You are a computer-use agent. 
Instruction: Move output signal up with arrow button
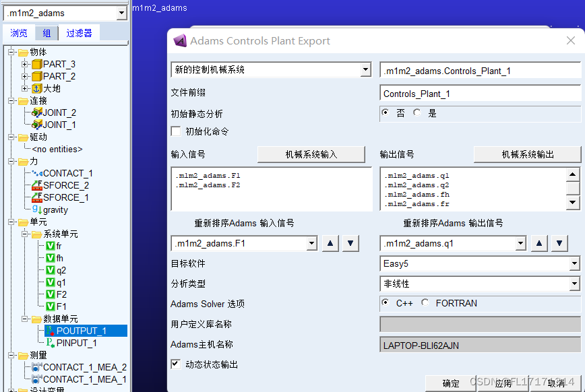point(539,243)
